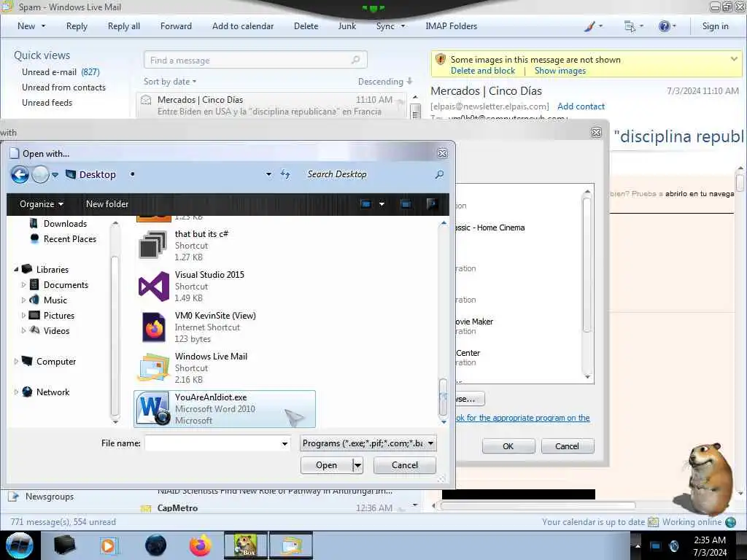The width and height of the screenshot is (747, 560).
Task: Select Unread from contacts quick view
Action: click(64, 87)
